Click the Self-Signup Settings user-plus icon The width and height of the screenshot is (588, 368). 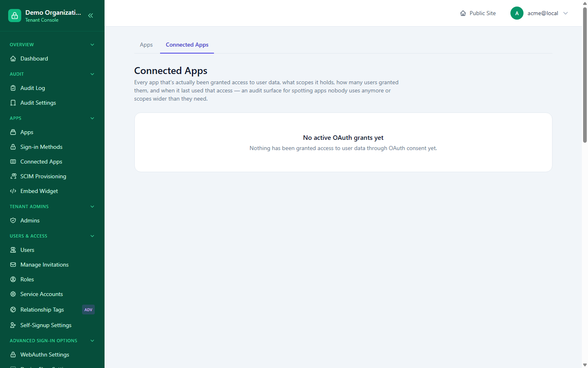13,325
